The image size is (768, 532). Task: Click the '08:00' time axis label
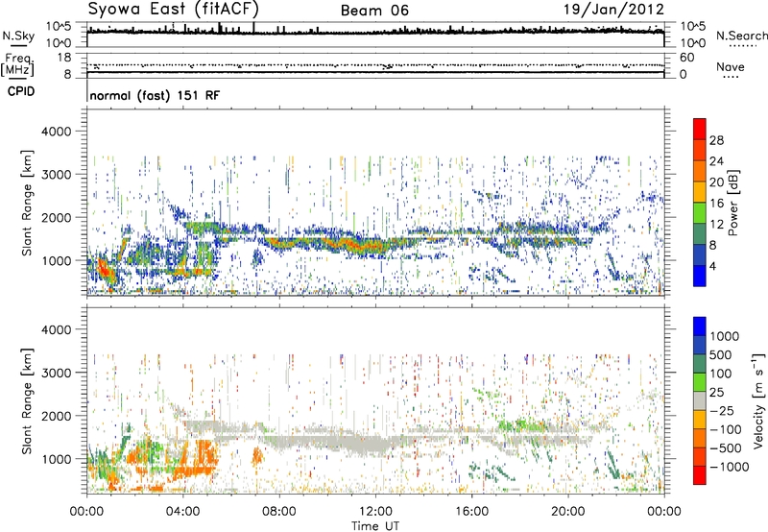(278, 512)
